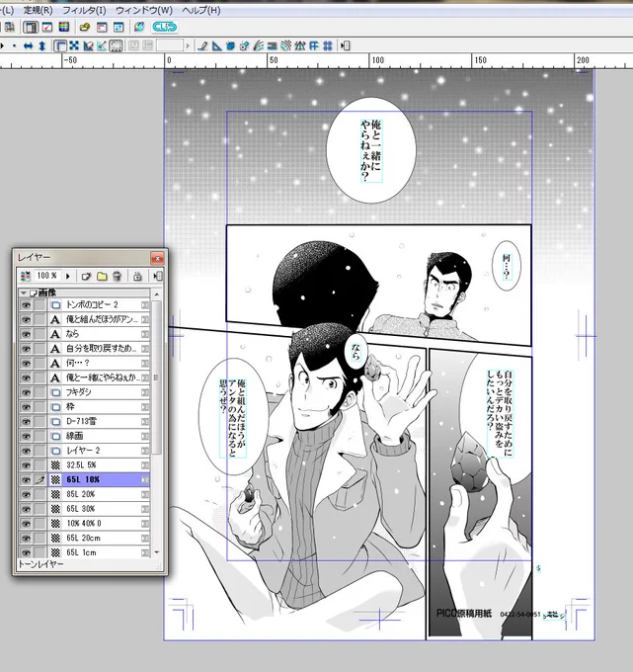Image resolution: width=633 pixels, height=672 pixels.
Task: Close the レイヤー panel
Action: [x=157, y=258]
